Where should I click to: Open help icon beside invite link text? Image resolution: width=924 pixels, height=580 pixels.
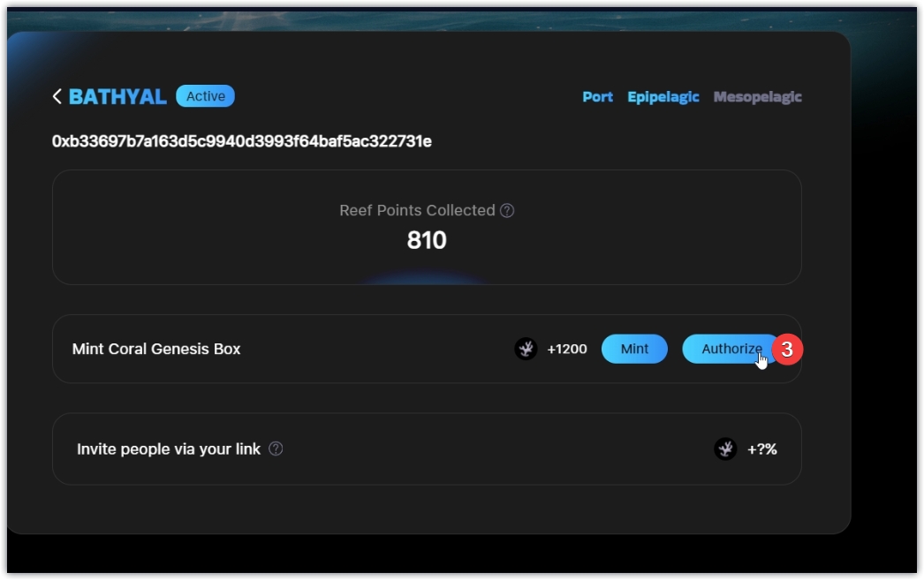click(276, 449)
